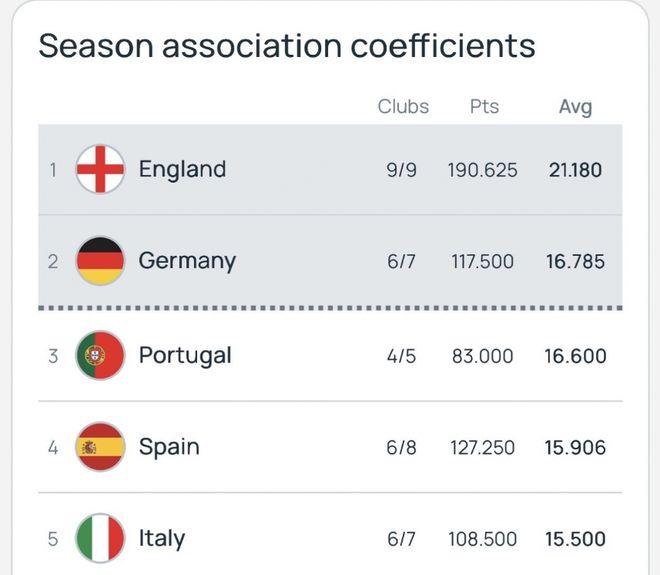Click Spain's 127.250 points value
This screenshot has width=660, height=575.
[x=483, y=448]
